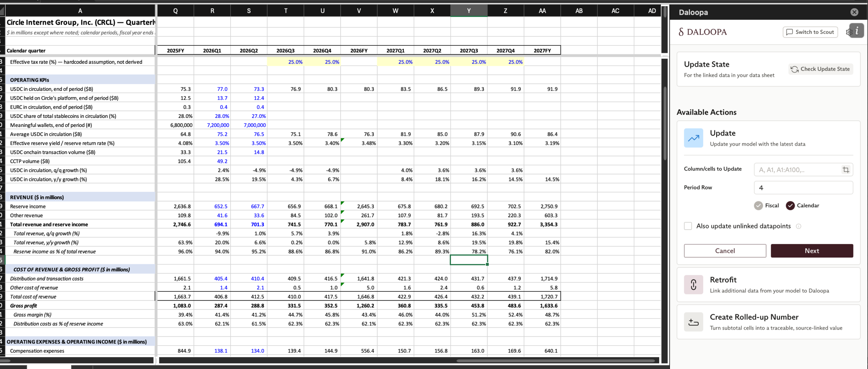Click the refresh icon beside Check Update State

794,69
